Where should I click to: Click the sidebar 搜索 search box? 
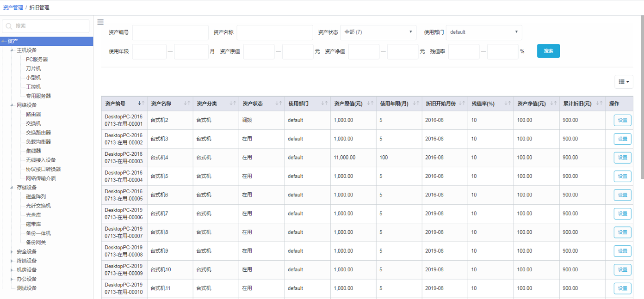(x=46, y=26)
